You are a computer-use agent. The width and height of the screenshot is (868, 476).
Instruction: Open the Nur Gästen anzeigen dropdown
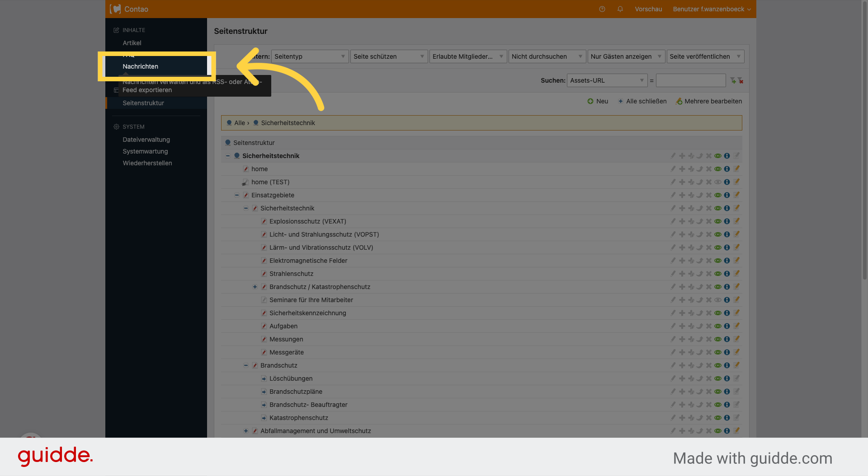626,56
